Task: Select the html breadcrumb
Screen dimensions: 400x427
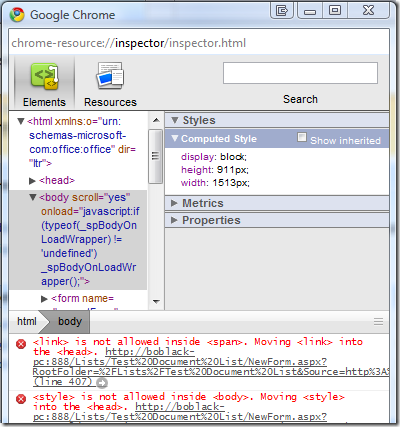Action: pos(27,322)
